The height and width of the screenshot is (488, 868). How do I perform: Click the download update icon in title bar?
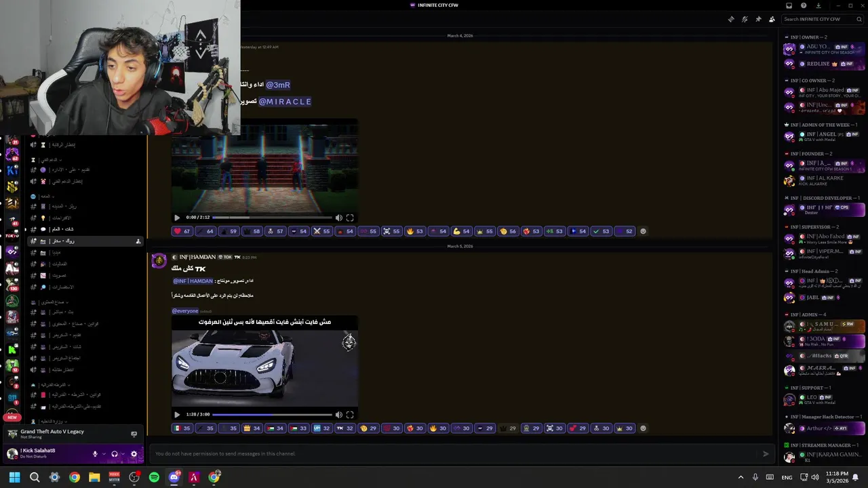coord(818,5)
